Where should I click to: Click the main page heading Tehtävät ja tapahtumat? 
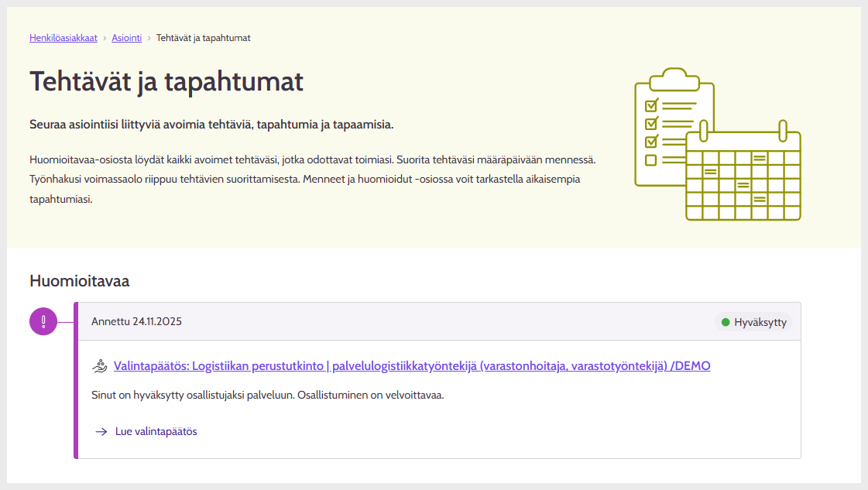[x=166, y=82]
